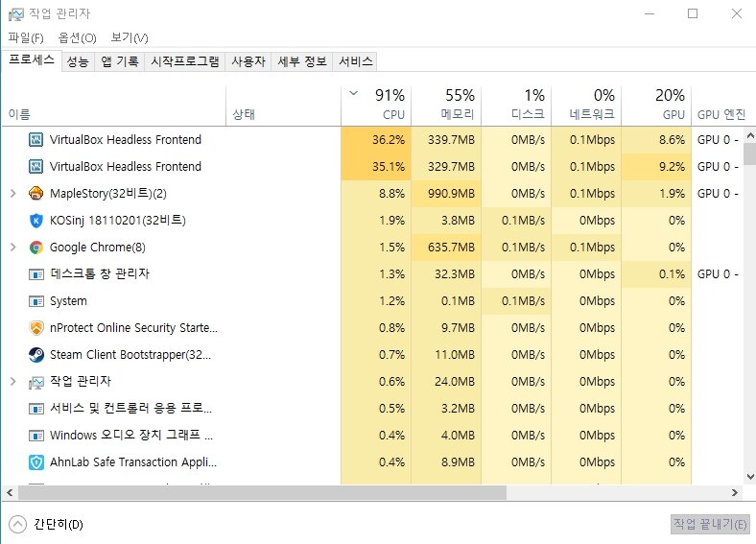
Task: Click the 작업 끝내기(E) button
Action: tap(710, 524)
